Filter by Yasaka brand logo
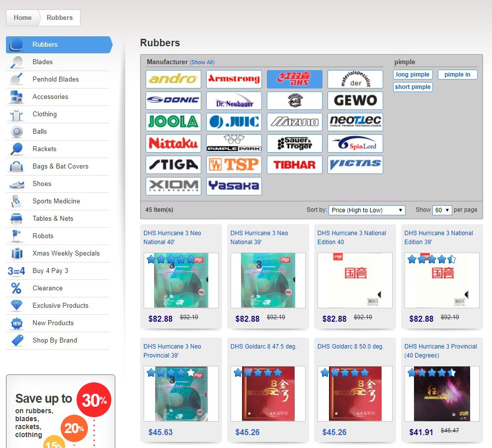 pos(234,186)
